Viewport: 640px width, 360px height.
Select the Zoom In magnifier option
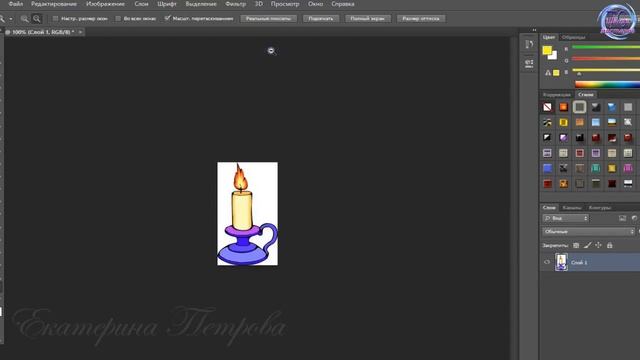click(x=24, y=19)
